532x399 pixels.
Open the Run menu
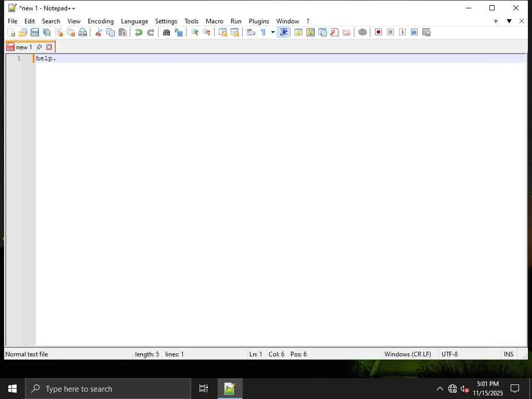pyautogui.click(x=236, y=21)
